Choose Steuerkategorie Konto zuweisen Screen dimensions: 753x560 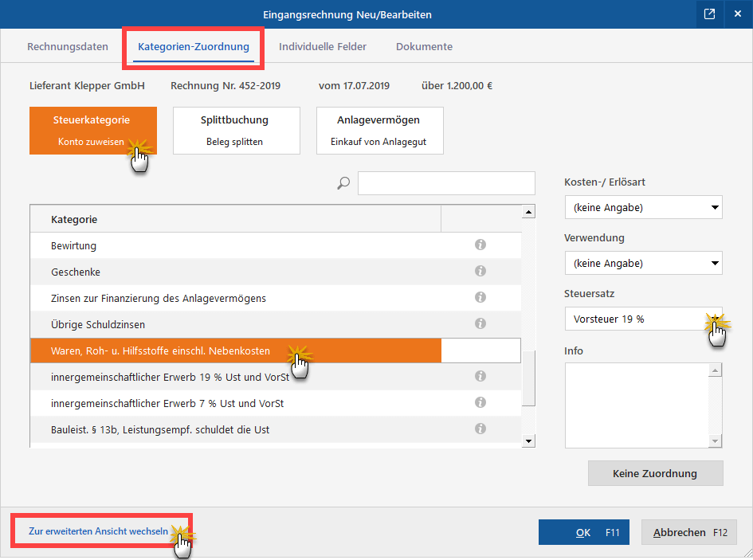pos(93,131)
